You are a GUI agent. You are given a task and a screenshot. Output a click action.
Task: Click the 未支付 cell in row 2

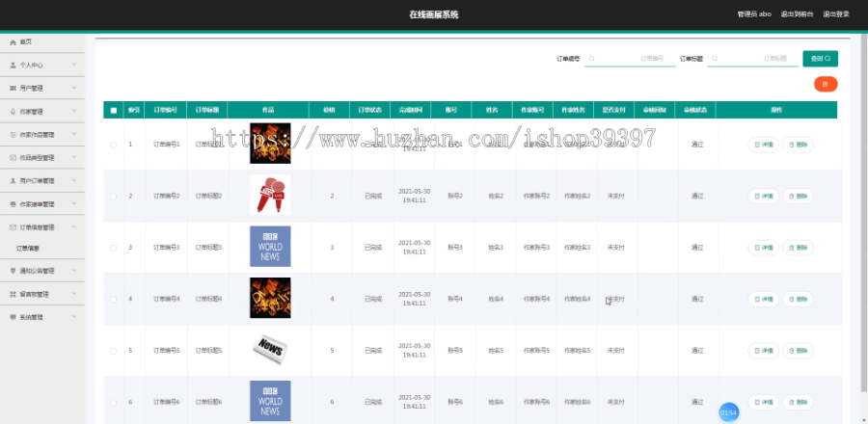tap(616, 197)
